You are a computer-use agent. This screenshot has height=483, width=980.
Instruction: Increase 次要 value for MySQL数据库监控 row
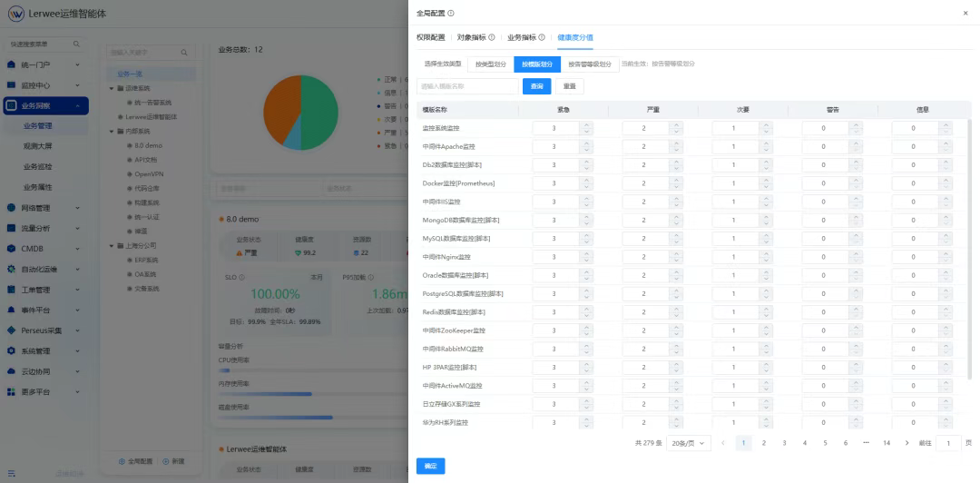click(x=764, y=235)
